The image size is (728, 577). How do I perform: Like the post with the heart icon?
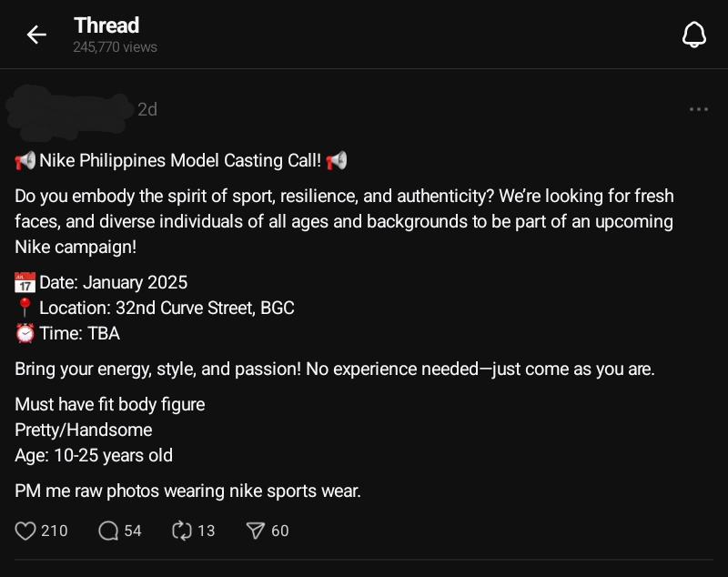pos(26,530)
